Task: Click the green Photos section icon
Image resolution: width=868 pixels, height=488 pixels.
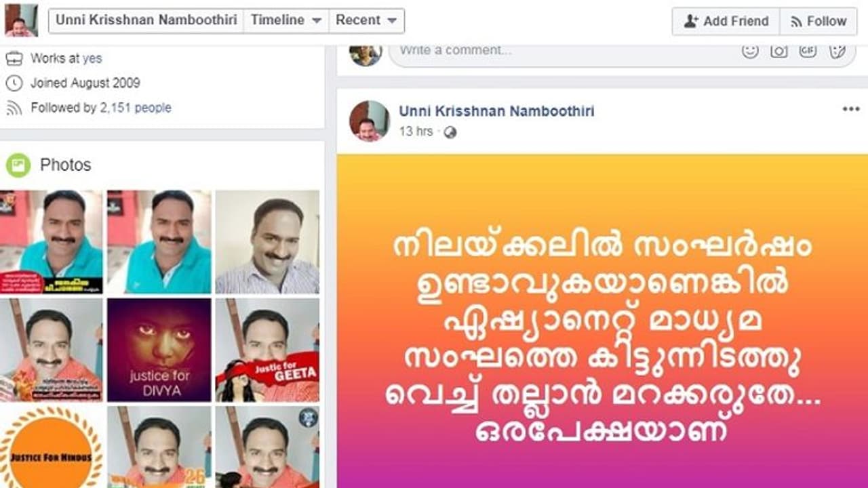Action: [x=18, y=165]
